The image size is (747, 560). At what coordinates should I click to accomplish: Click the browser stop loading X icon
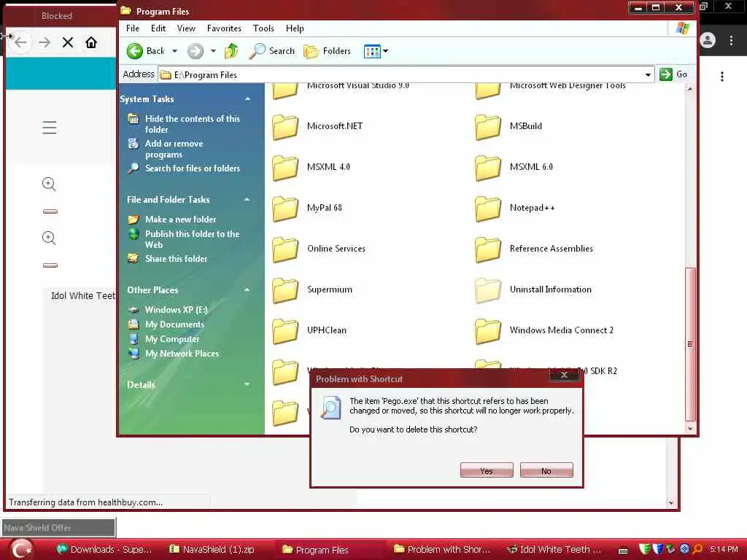(x=68, y=42)
